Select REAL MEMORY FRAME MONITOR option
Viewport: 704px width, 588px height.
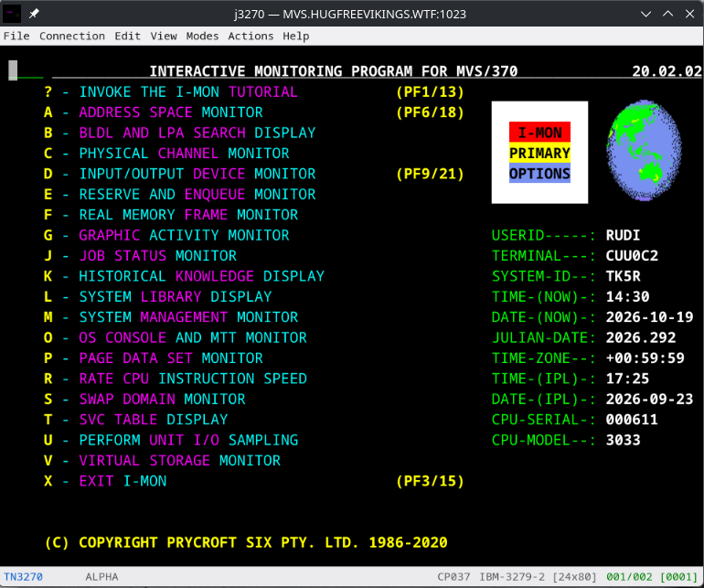click(x=188, y=215)
